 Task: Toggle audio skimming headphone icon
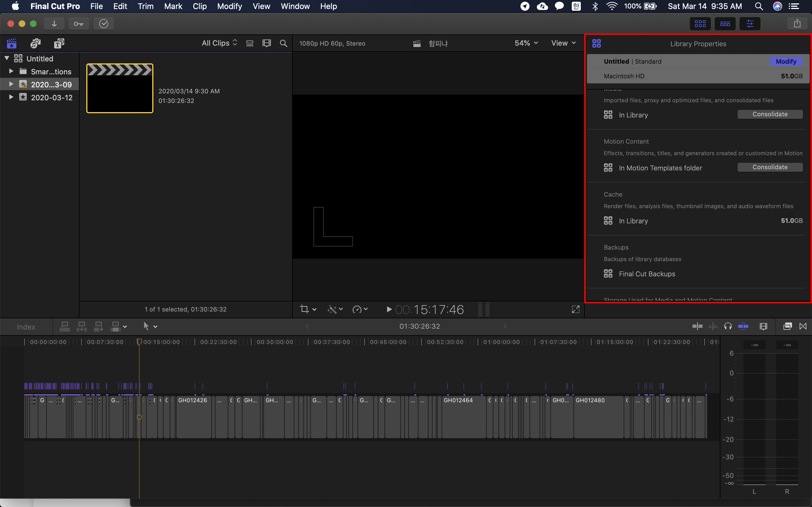coord(728,326)
